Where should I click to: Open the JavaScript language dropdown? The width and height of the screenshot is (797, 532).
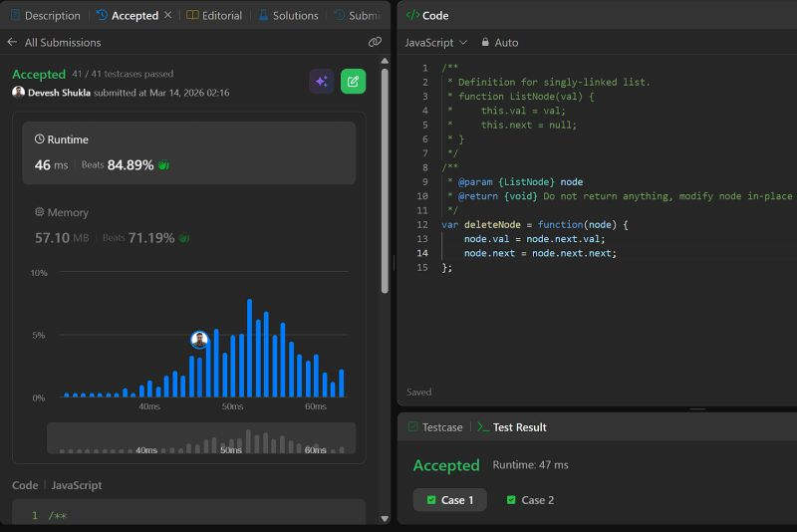click(x=436, y=43)
